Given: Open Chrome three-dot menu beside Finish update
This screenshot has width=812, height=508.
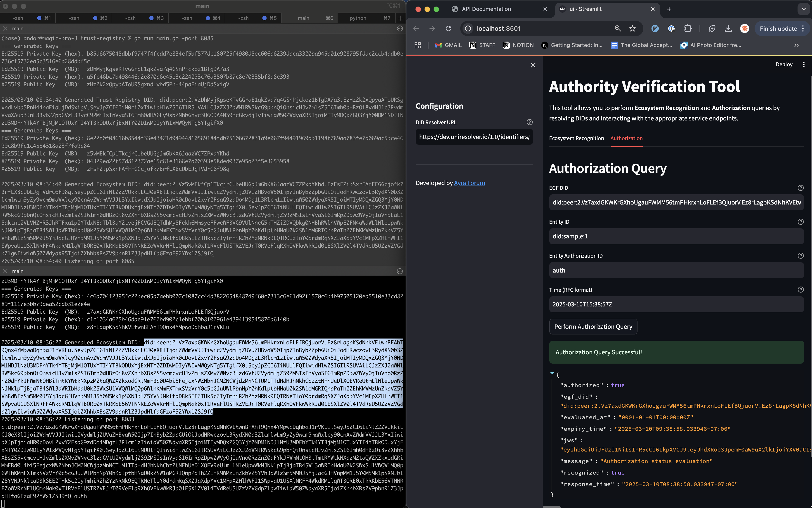Looking at the screenshot, I should pyautogui.click(x=803, y=28).
